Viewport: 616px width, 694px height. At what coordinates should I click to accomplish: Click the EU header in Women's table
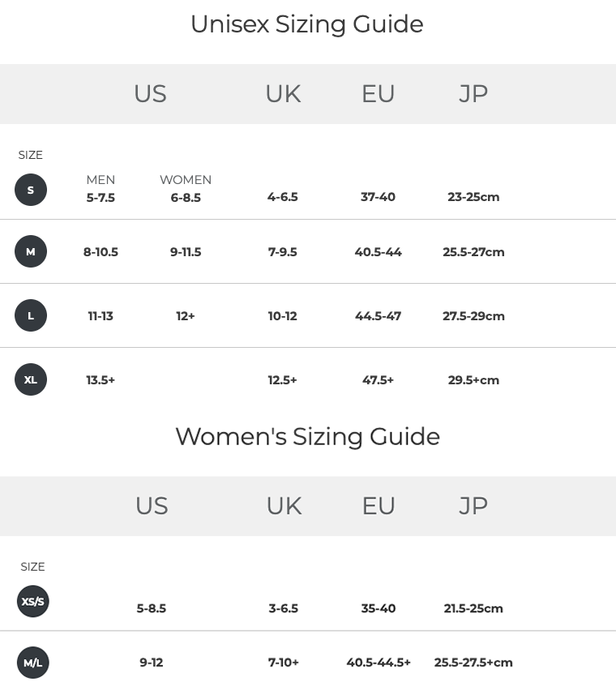point(379,506)
